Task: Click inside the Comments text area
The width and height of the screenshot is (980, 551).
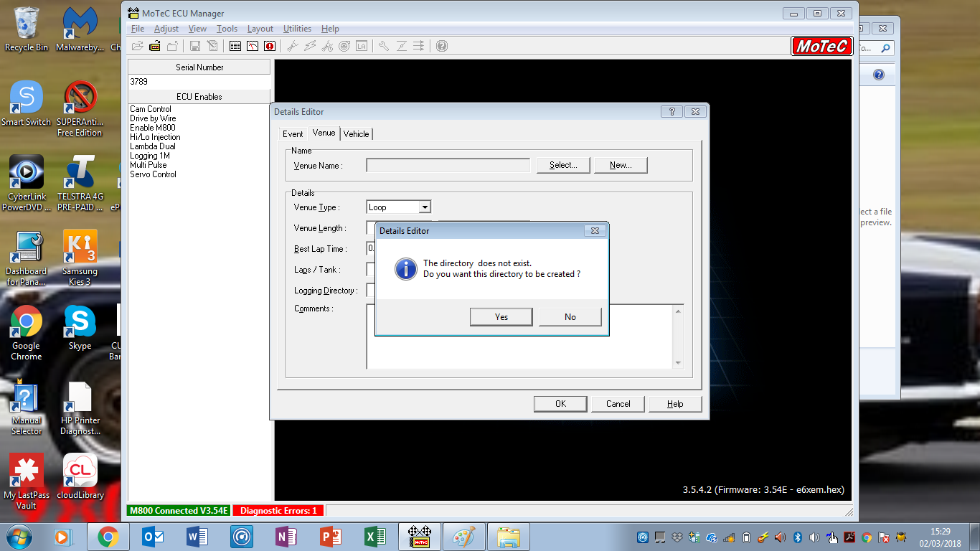Action: [519, 336]
